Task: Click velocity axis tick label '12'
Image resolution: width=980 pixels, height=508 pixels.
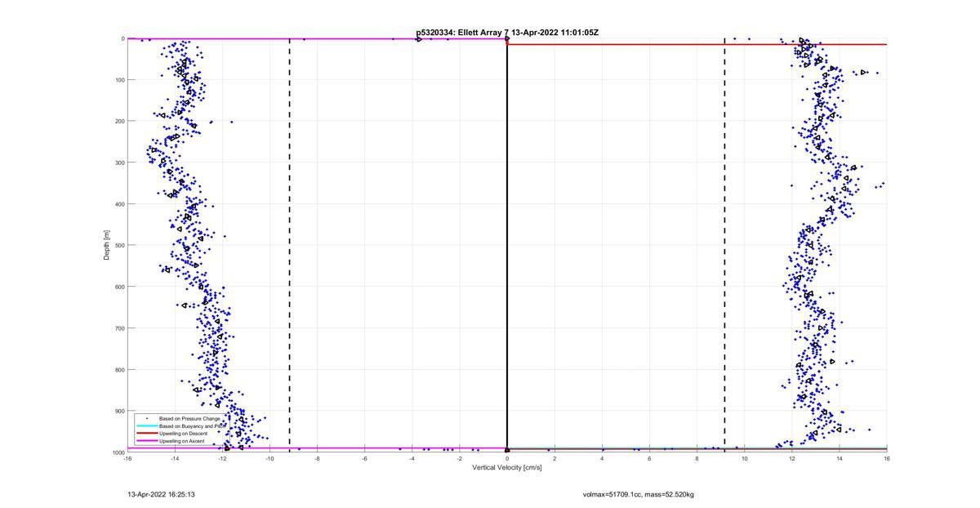Action: tap(791, 458)
